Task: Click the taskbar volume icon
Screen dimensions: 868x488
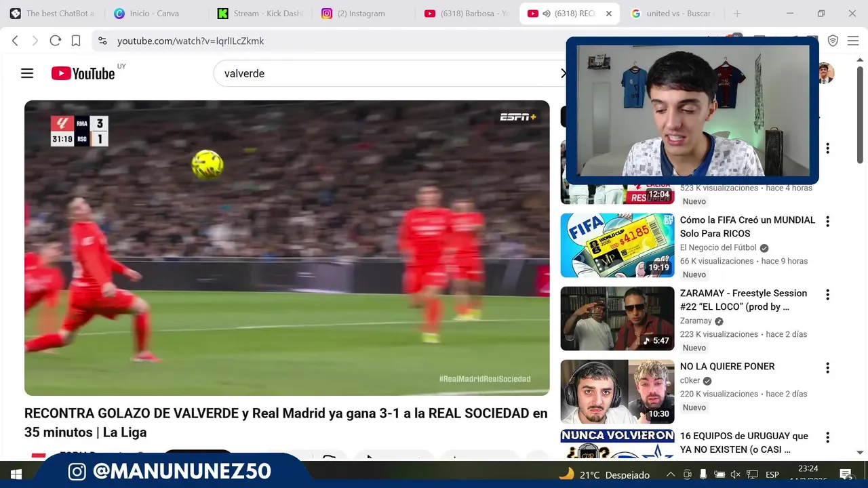Action: (x=735, y=474)
